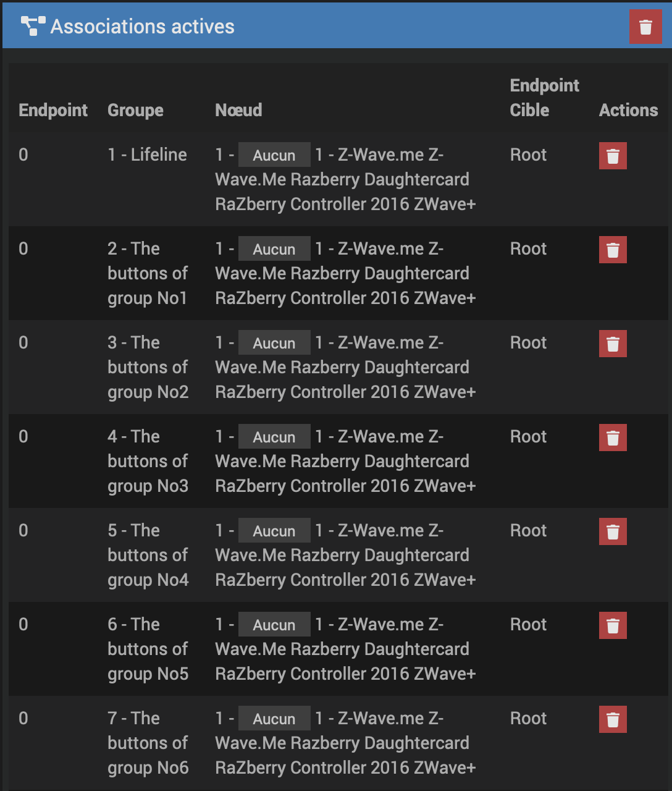Image resolution: width=672 pixels, height=791 pixels.
Task: Delete the group No4 buttons association
Action: click(613, 531)
